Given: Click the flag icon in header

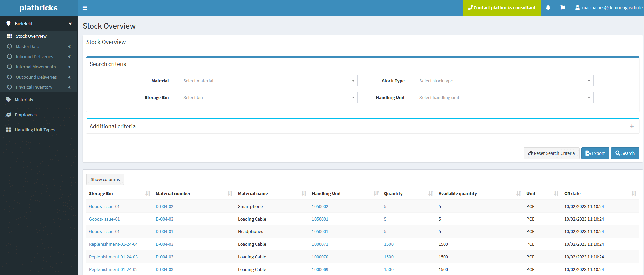Looking at the screenshot, I should (563, 7).
